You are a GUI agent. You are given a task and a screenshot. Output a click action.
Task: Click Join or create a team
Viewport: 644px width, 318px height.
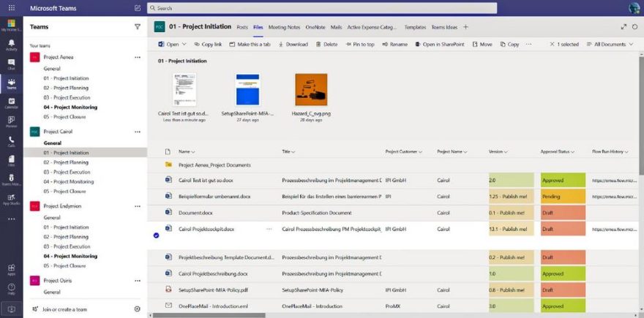pos(64,309)
